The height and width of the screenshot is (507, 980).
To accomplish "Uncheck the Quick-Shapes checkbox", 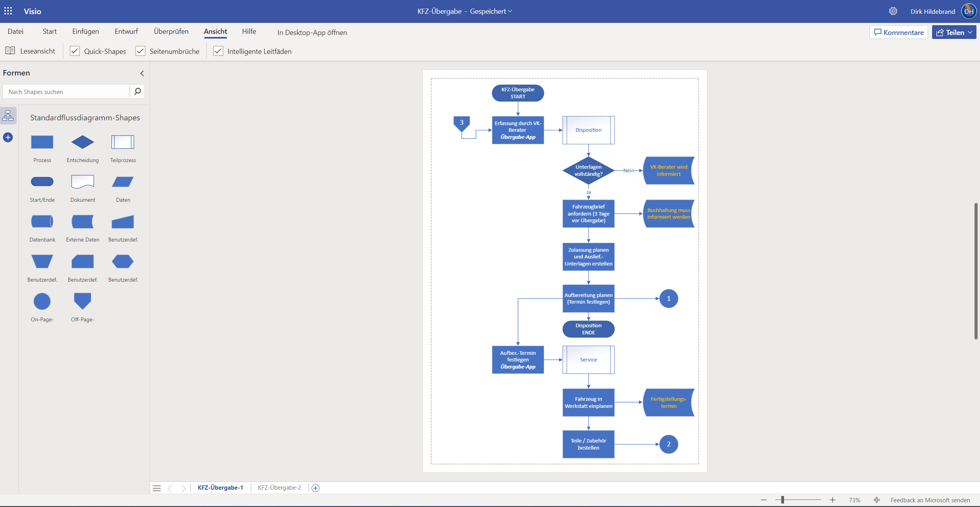I will point(75,51).
